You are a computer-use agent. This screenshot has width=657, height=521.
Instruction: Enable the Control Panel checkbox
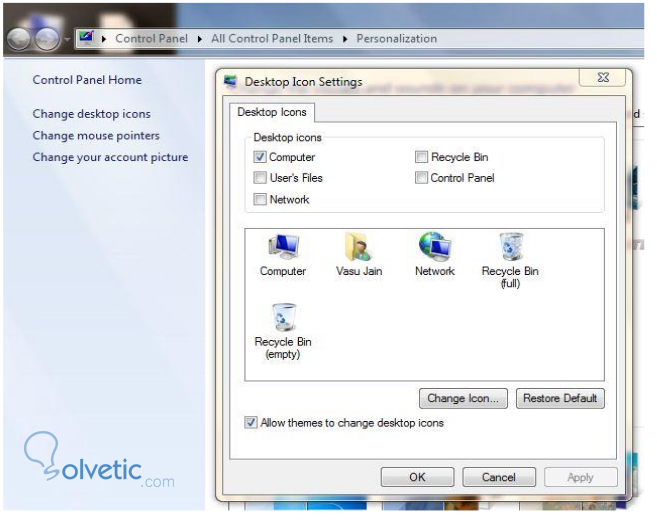(x=421, y=178)
